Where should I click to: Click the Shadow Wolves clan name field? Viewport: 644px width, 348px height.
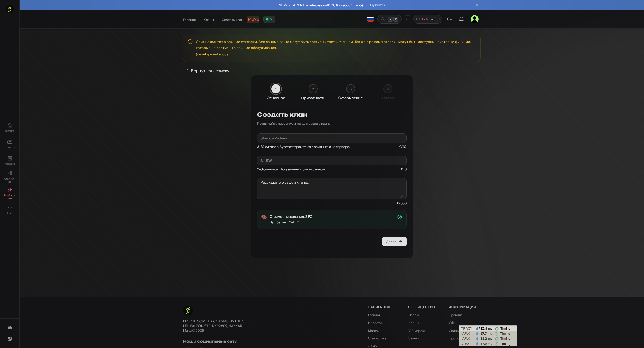coord(332,138)
